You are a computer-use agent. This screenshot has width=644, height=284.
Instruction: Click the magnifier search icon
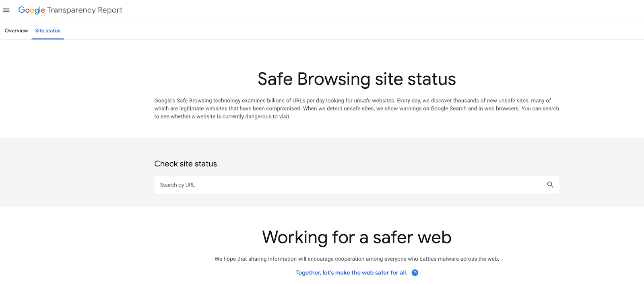point(550,185)
